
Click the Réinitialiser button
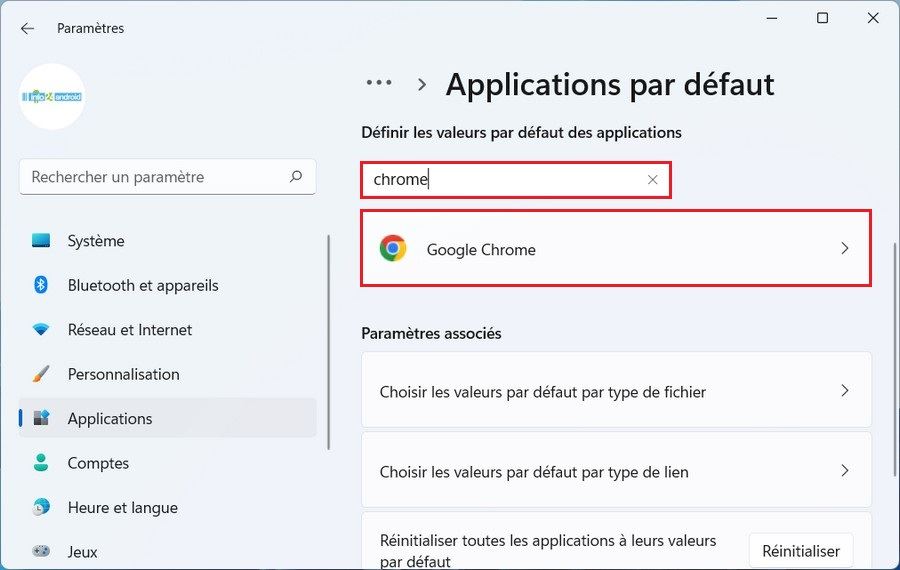click(x=801, y=551)
